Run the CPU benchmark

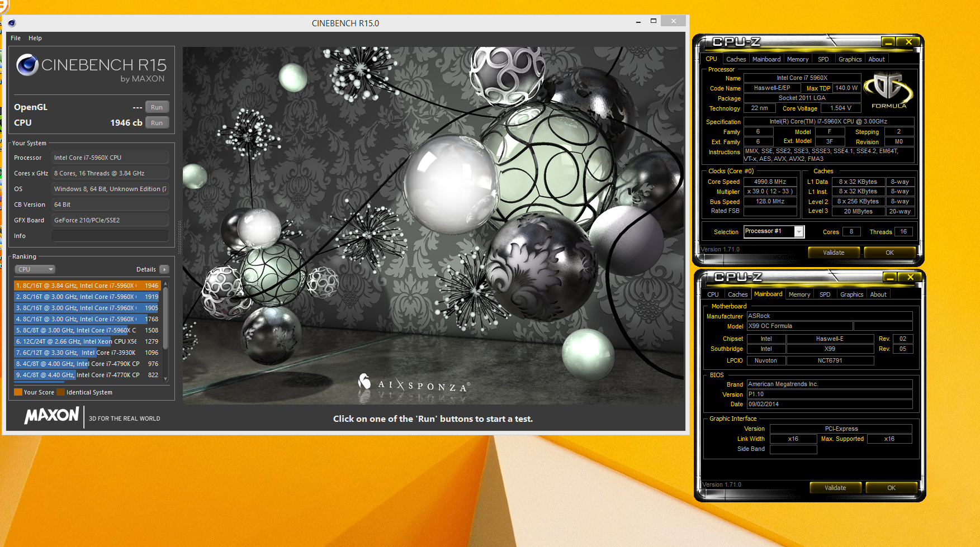coord(157,123)
